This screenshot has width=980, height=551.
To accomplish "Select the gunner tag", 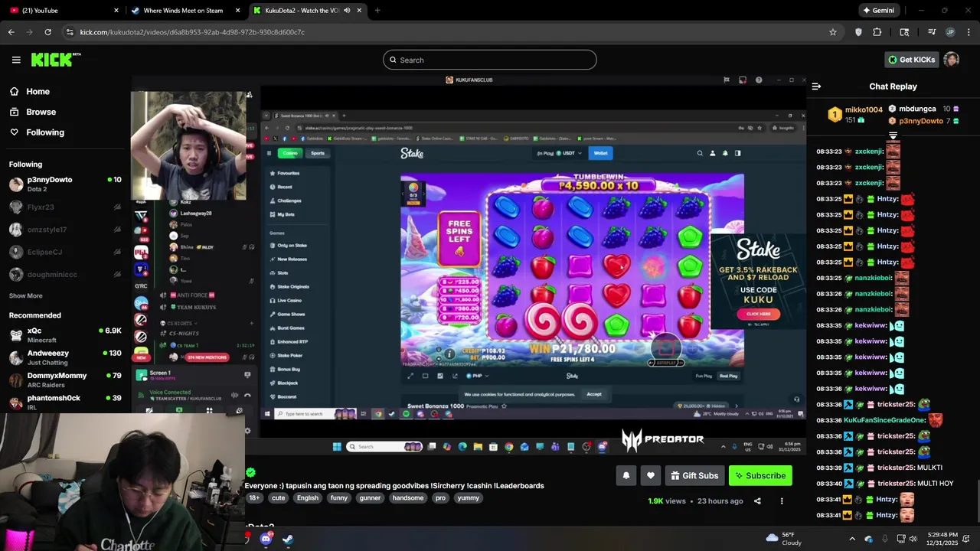I will tap(370, 497).
